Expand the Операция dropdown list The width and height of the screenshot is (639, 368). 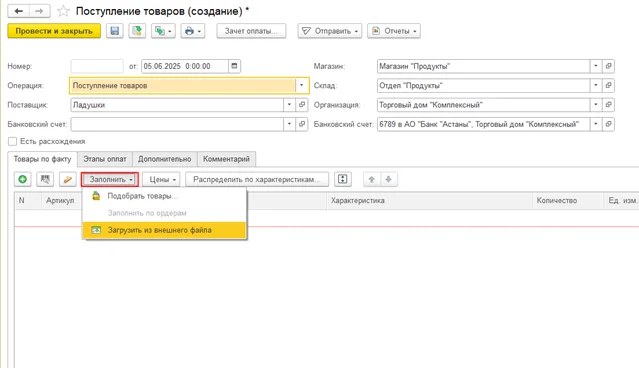(x=302, y=86)
